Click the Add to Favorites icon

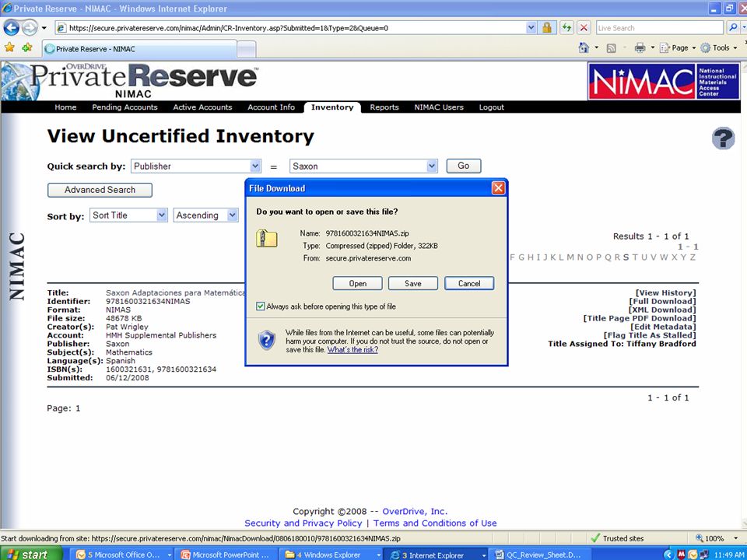(27, 47)
